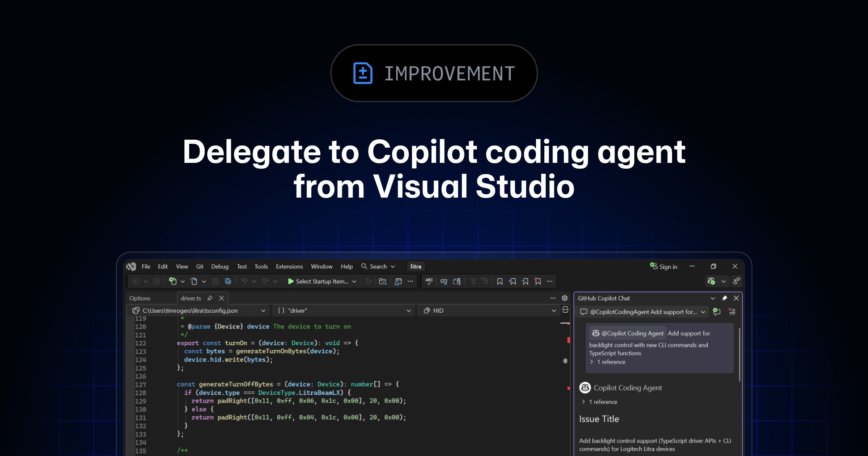Open the editor settings gear
Screen dimensions: 868x456
pos(565,298)
